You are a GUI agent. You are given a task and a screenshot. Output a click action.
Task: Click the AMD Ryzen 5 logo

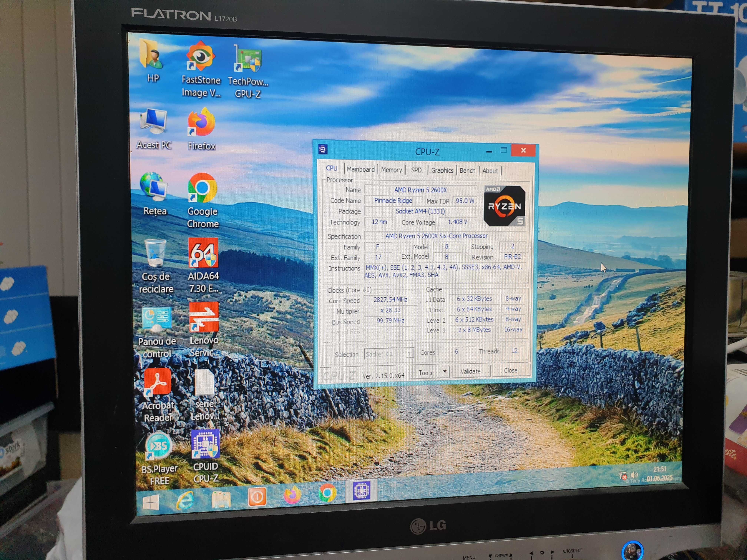point(504,206)
